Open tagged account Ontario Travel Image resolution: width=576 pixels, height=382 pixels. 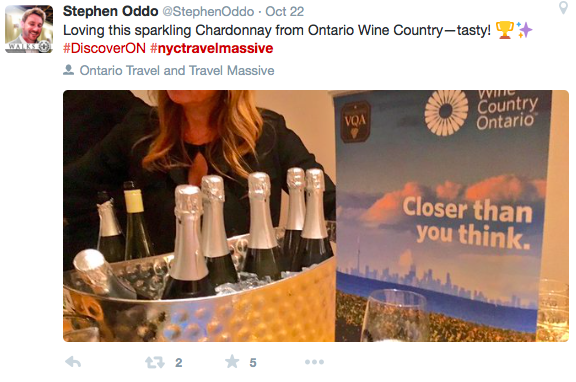coord(120,70)
